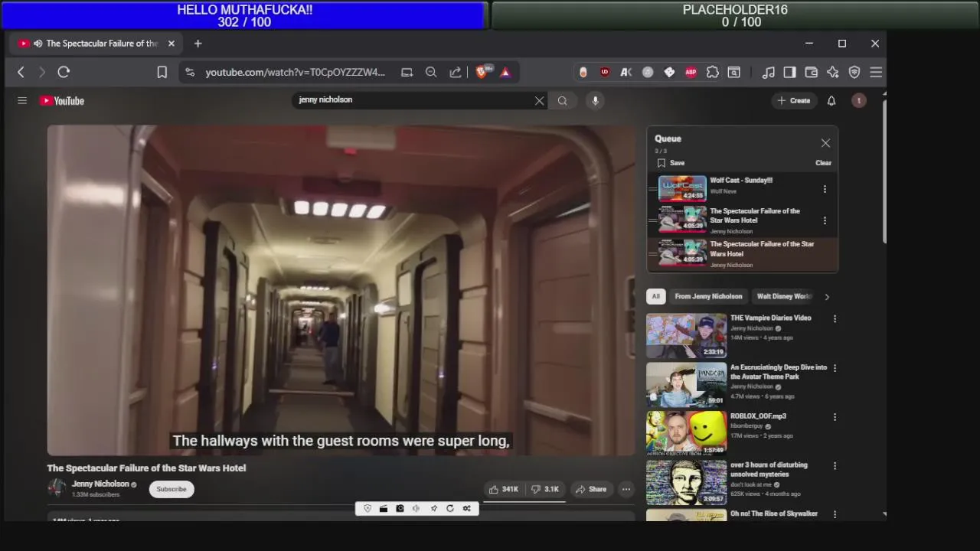Like the video with thumbs up
This screenshot has width=980, height=551.
point(504,489)
